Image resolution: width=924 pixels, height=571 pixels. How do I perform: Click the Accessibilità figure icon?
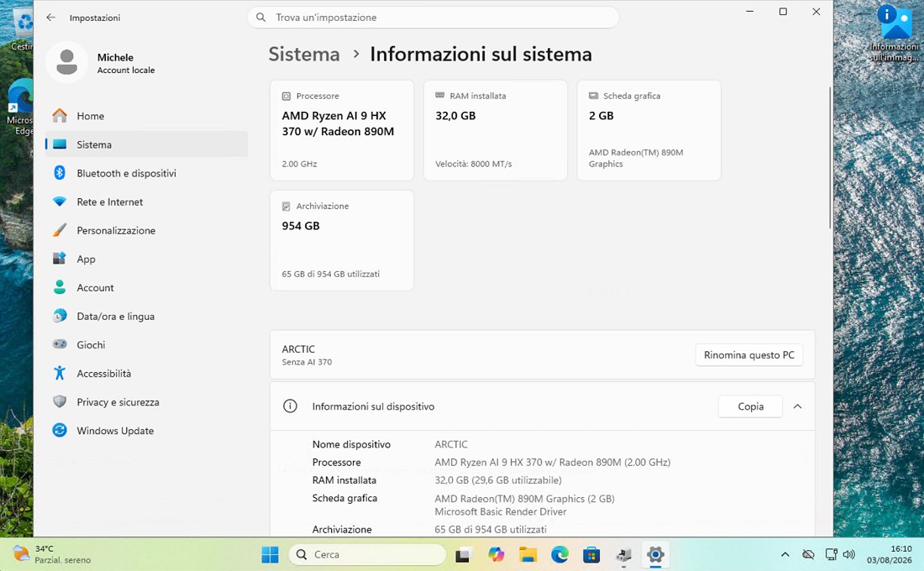pyautogui.click(x=60, y=373)
